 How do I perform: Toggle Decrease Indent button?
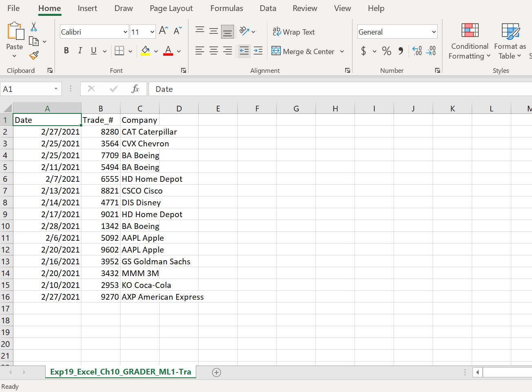click(244, 51)
